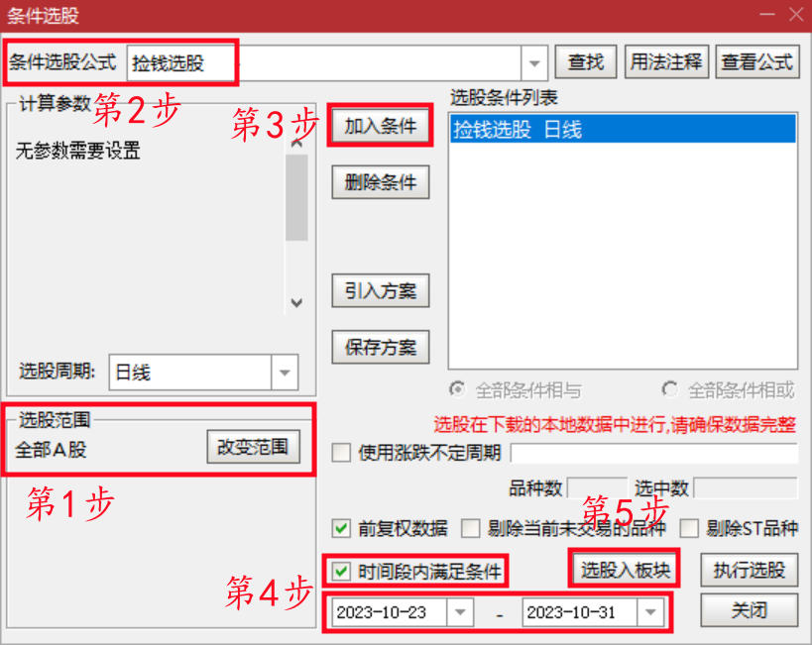
Task: Click 改变范围 to change stock range
Action: (x=253, y=447)
